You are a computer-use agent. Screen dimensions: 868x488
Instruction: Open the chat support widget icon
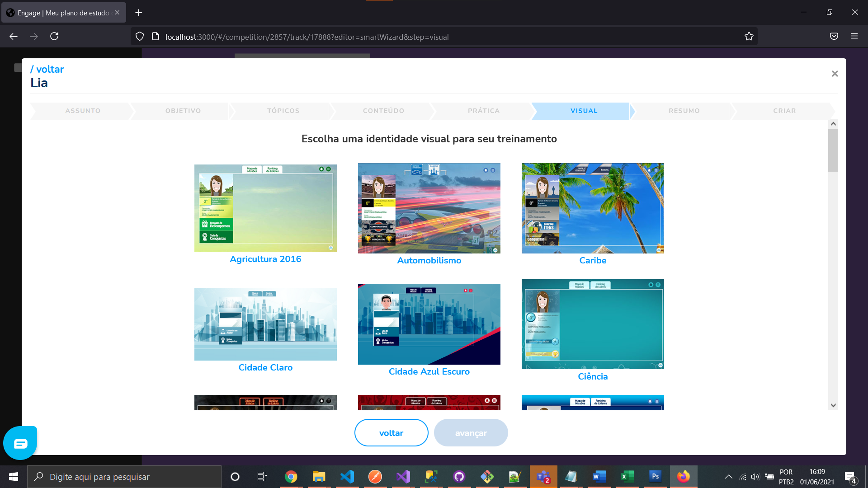coord(20,443)
